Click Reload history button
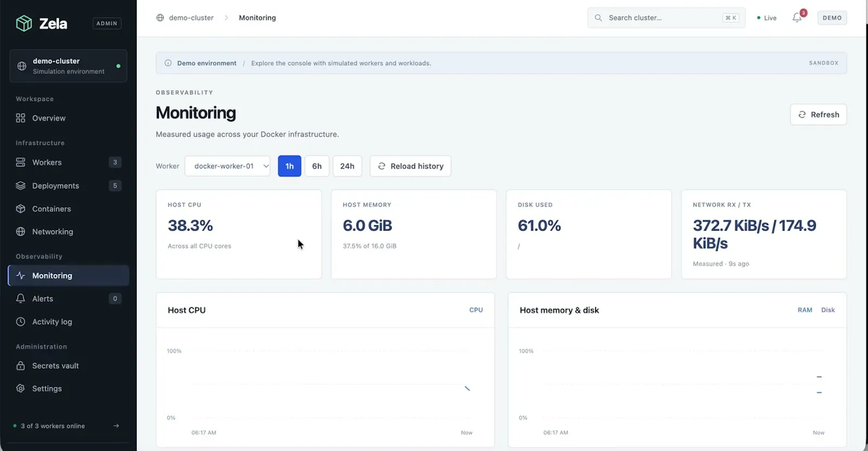The height and width of the screenshot is (451, 868). [410, 166]
